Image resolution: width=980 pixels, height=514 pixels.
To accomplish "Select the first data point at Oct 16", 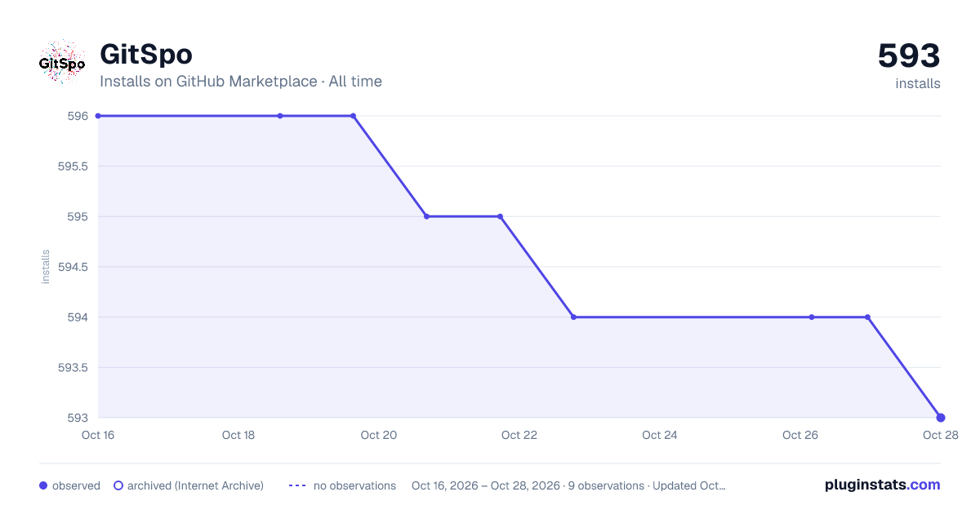I will tap(98, 116).
